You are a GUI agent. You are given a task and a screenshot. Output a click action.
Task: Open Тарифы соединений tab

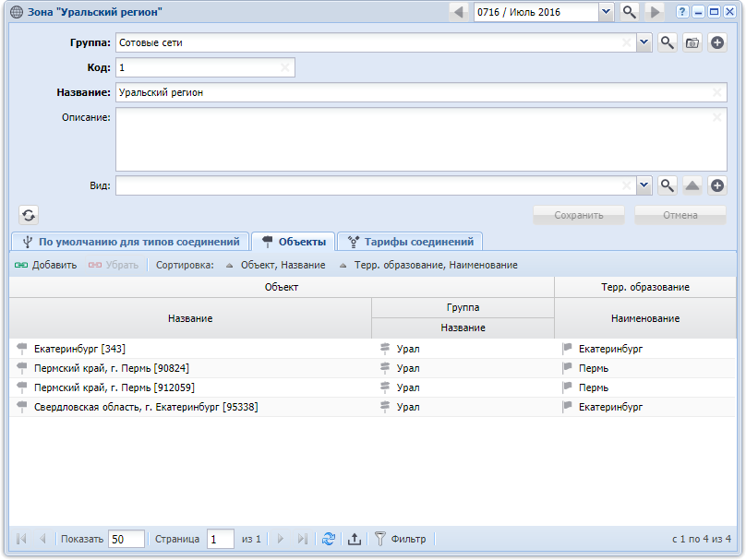tap(410, 242)
